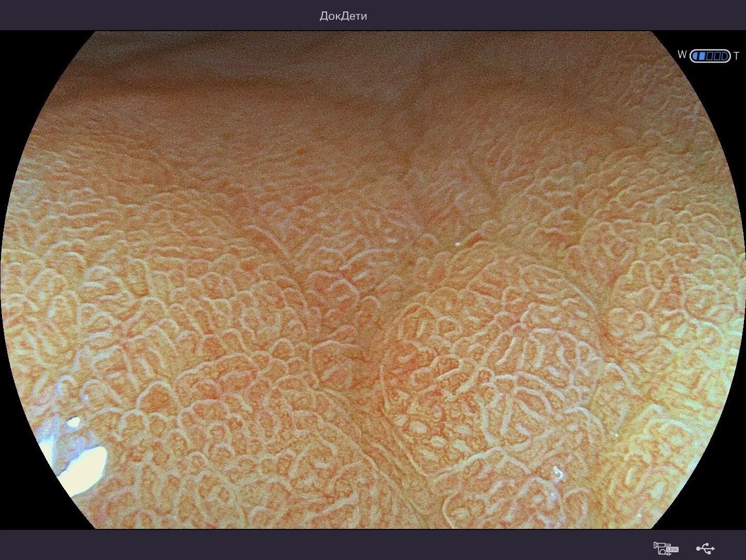Image resolution: width=746 pixels, height=560 pixels.
Task: Click the endoscopic mucosa image center
Action: [372, 280]
